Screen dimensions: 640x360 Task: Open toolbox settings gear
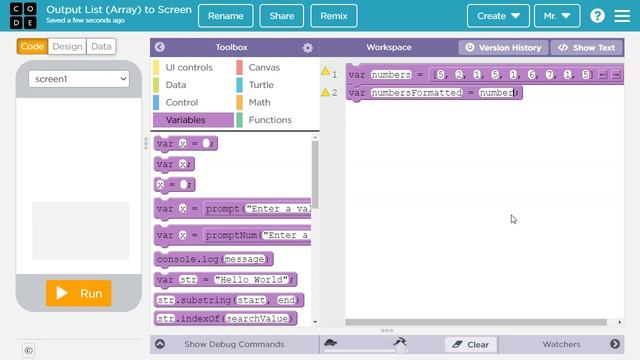[x=308, y=48]
